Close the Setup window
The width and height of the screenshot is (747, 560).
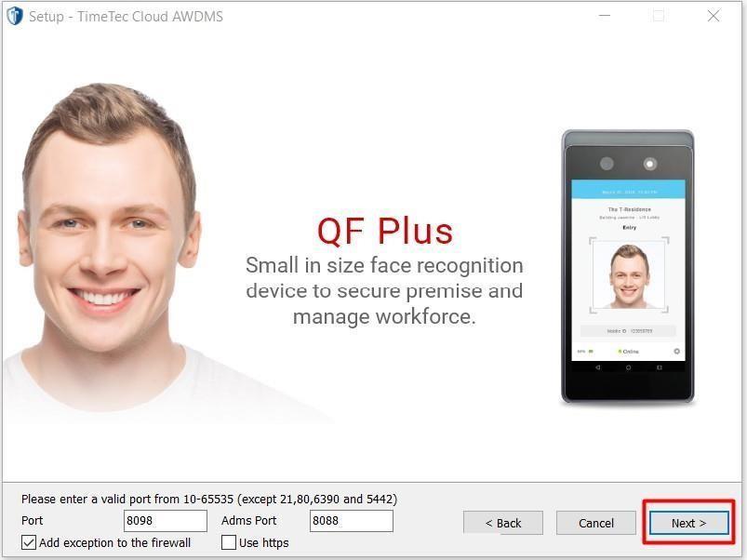(714, 16)
